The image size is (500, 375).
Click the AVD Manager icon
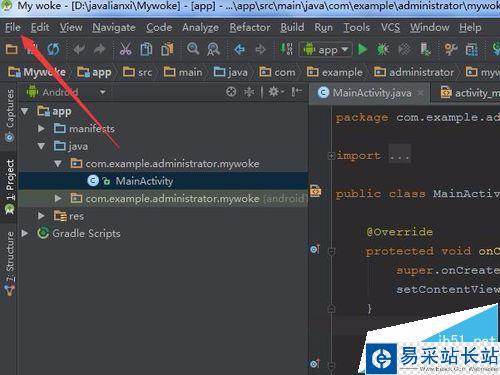point(471,50)
